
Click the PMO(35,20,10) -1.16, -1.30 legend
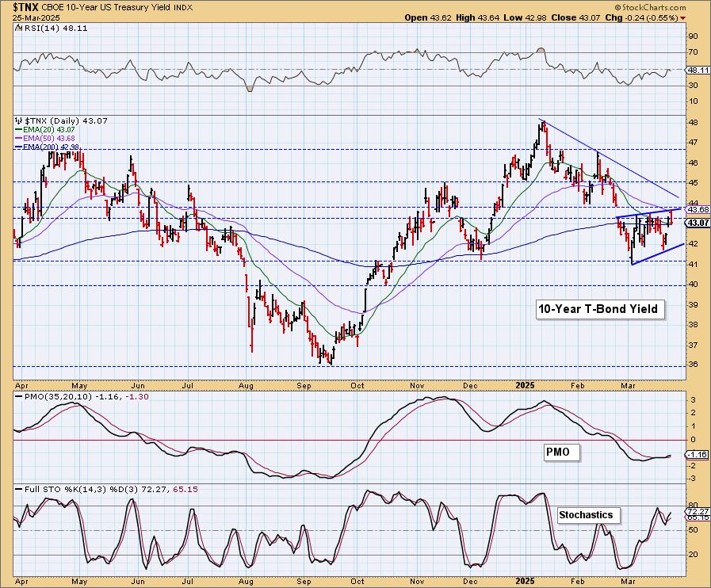(87, 397)
